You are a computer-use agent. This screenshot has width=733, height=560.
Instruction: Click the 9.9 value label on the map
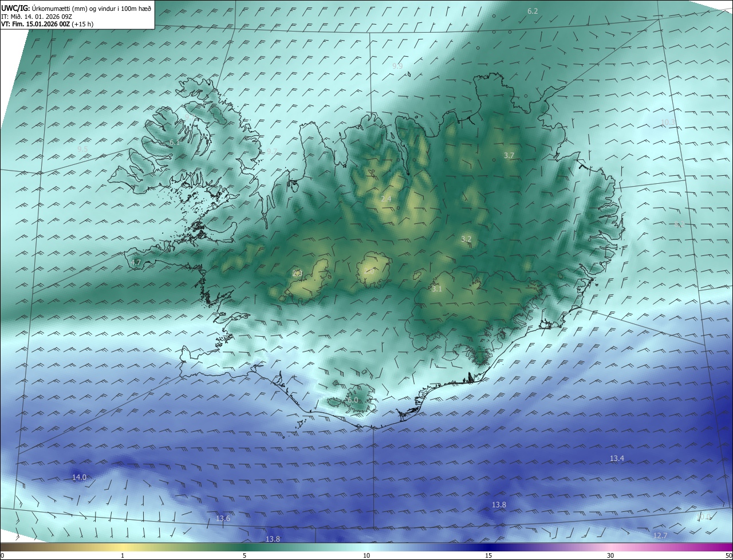coord(397,66)
